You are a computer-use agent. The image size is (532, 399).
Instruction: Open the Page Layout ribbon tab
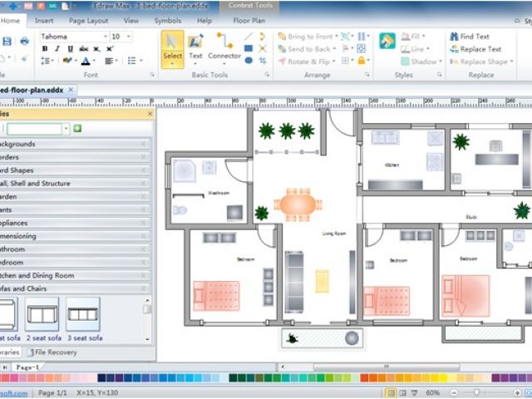tap(88, 20)
